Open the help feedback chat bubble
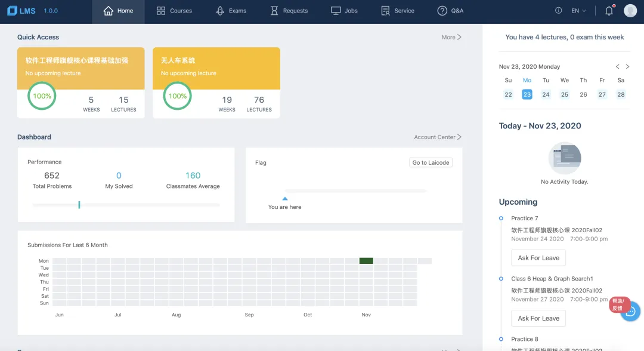The image size is (644, 351). [630, 312]
